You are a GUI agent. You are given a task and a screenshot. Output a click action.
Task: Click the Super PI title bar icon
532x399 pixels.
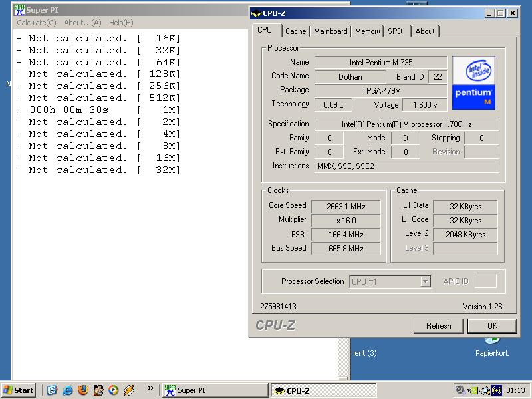pos(19,10)
